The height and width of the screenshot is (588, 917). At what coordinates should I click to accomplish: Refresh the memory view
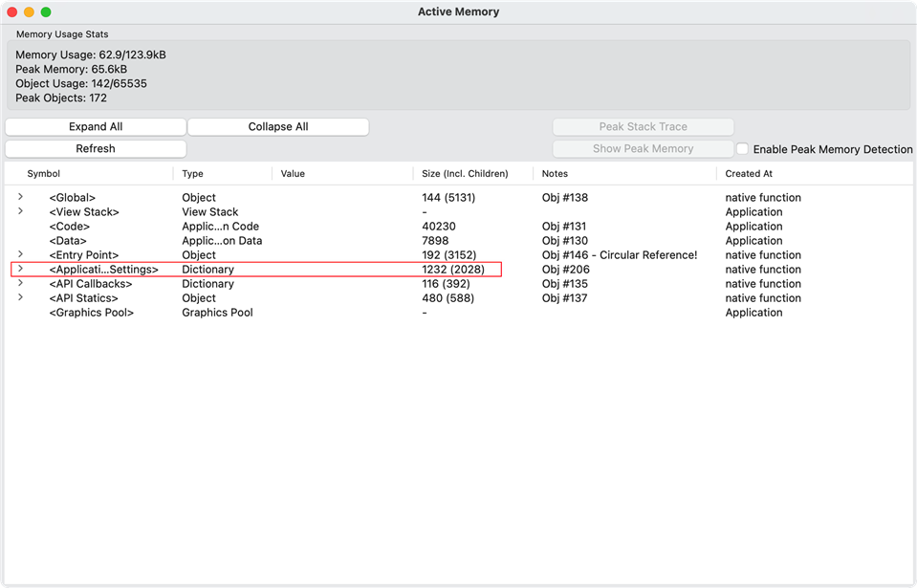(96, 148)
